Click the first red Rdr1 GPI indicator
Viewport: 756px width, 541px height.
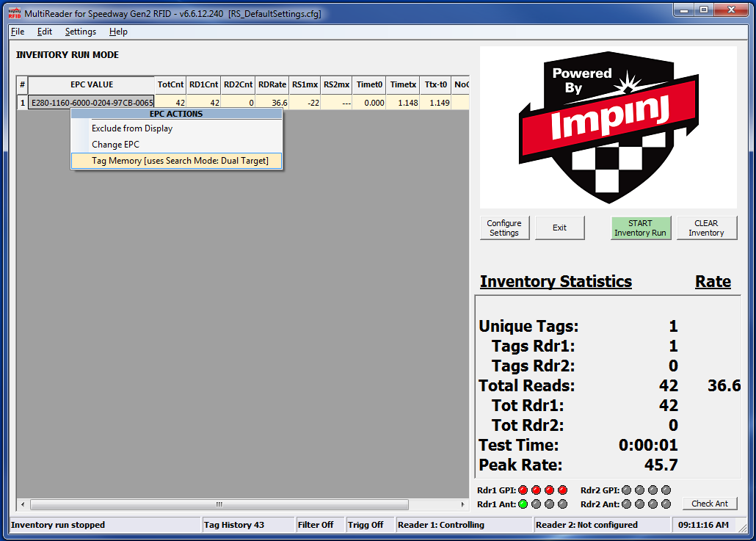point(523,490)
